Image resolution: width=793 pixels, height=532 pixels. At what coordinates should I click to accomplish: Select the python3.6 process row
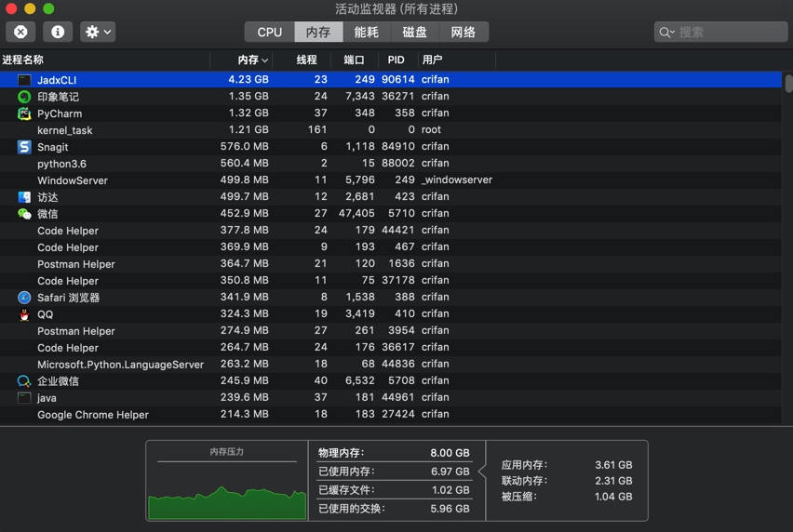click(x=390, y=163)
